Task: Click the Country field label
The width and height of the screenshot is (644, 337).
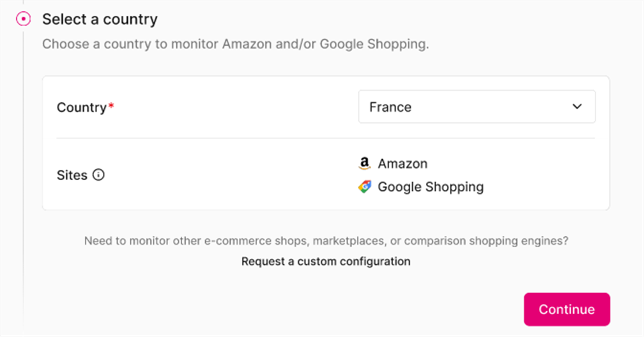Action: point(81,107)
